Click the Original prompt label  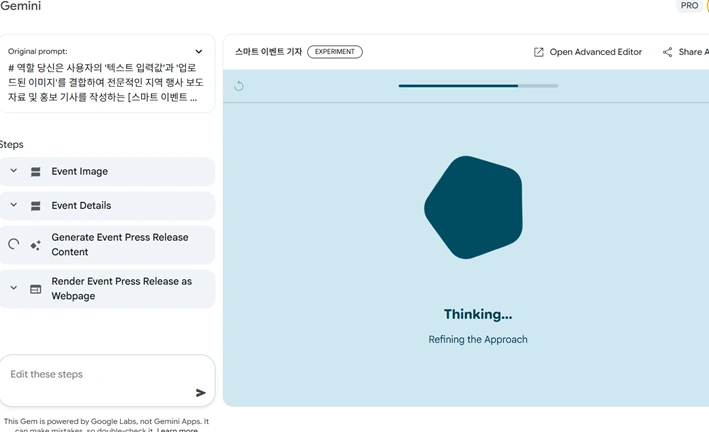38,52
